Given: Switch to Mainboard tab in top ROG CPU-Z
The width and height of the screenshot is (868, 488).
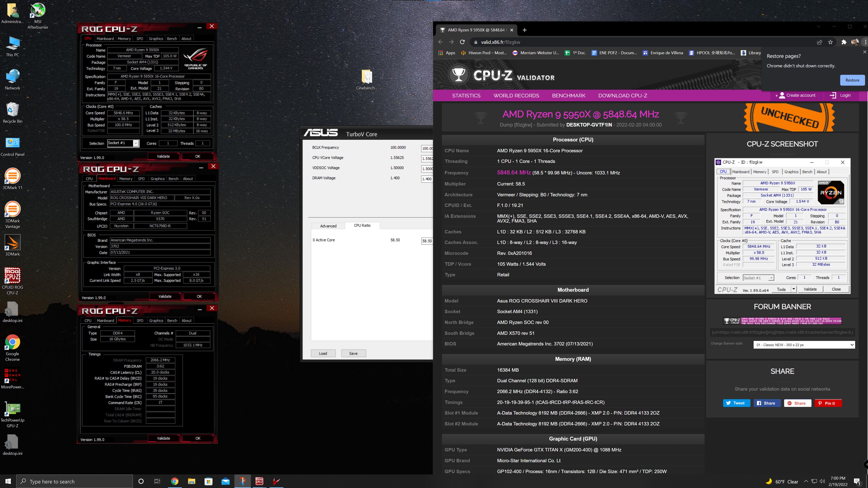Looking at the screenshot, I should (105, 39).
